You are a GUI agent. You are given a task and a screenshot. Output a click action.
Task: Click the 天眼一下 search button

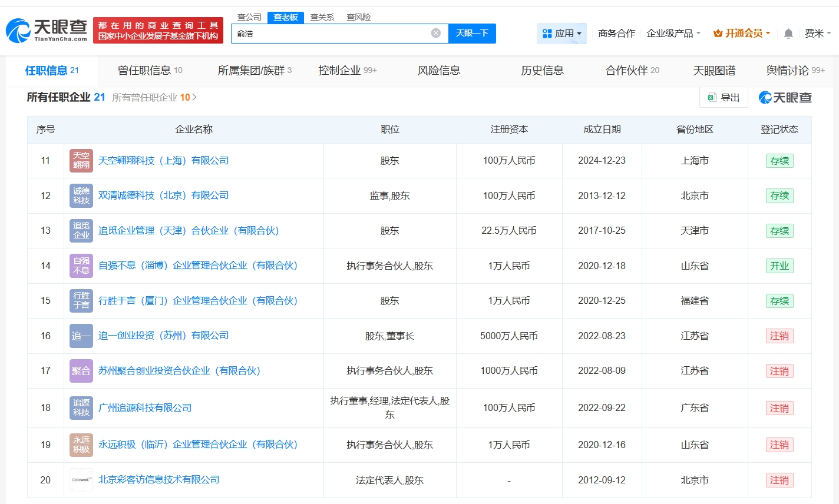[x=472, y=34]
